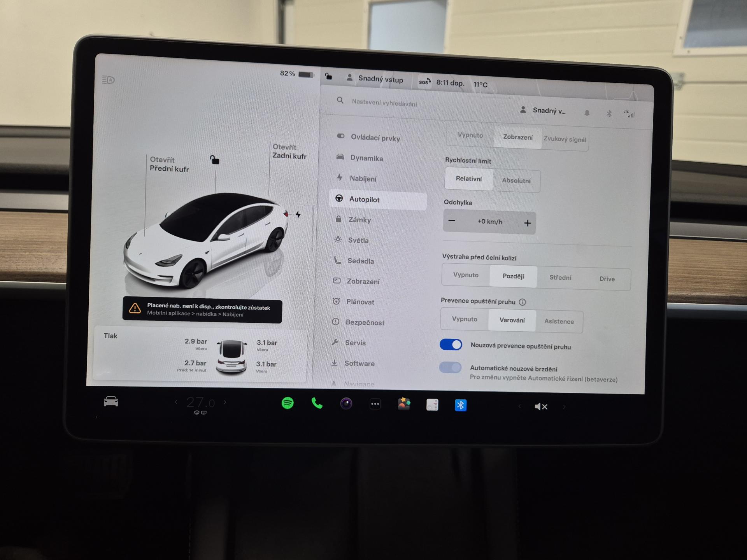Select Absolutní speed limit option

click(516, 180)
